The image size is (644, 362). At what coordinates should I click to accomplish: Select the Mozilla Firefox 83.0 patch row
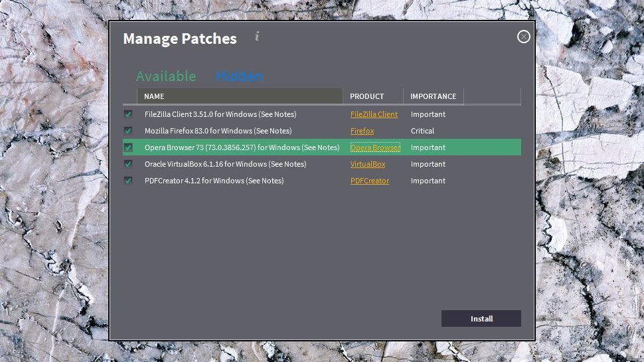tap(218, 131)
